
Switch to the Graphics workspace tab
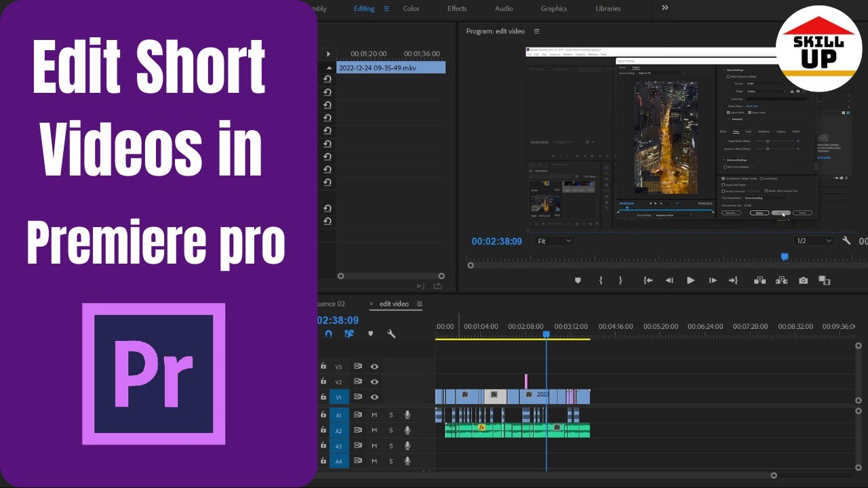[x=554, y=9]
